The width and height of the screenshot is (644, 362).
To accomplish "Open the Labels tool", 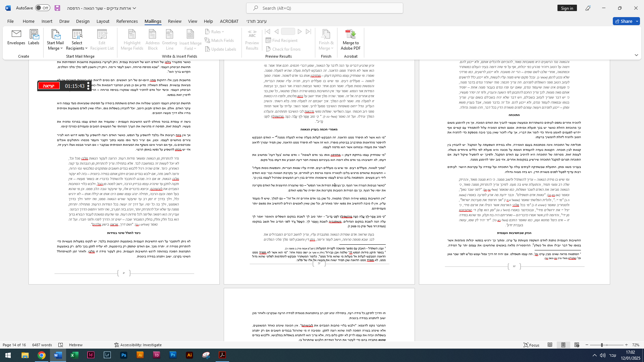I will (x=34, y=38).
